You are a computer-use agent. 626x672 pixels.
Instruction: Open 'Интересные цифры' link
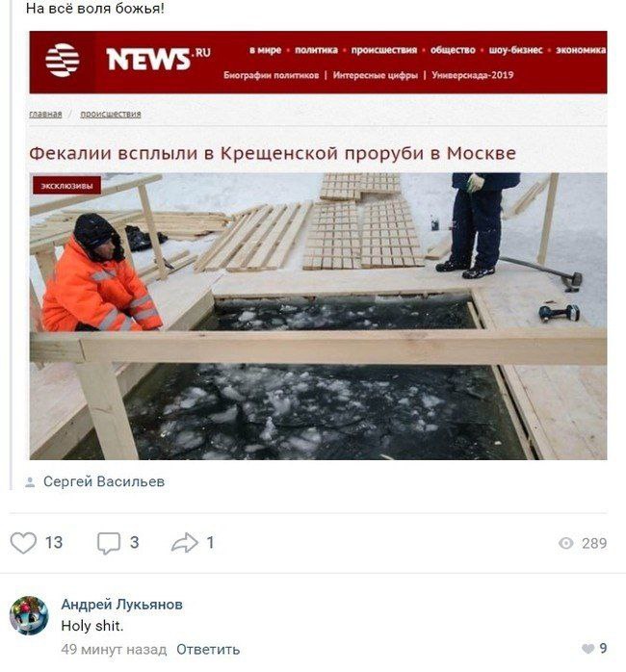376,75
